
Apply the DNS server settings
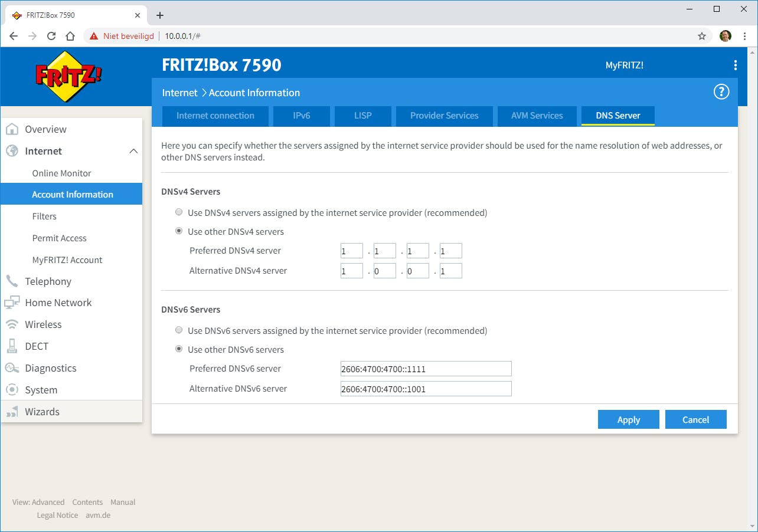(628, 419)
